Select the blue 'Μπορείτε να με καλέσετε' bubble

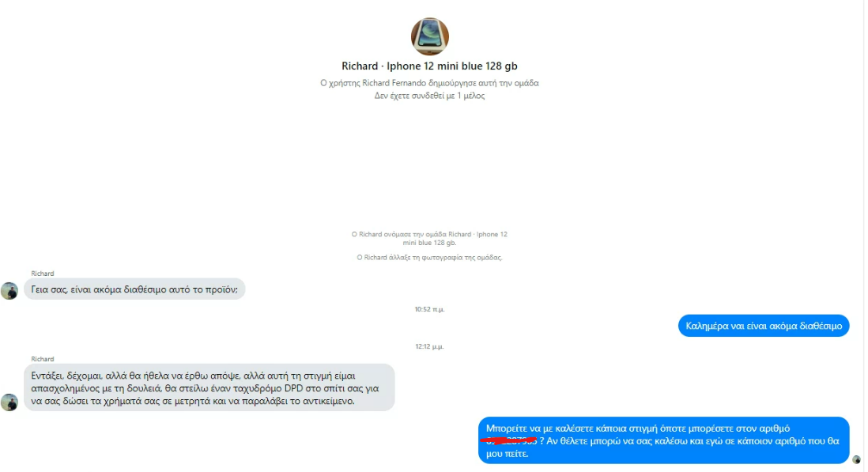(664, 440)
